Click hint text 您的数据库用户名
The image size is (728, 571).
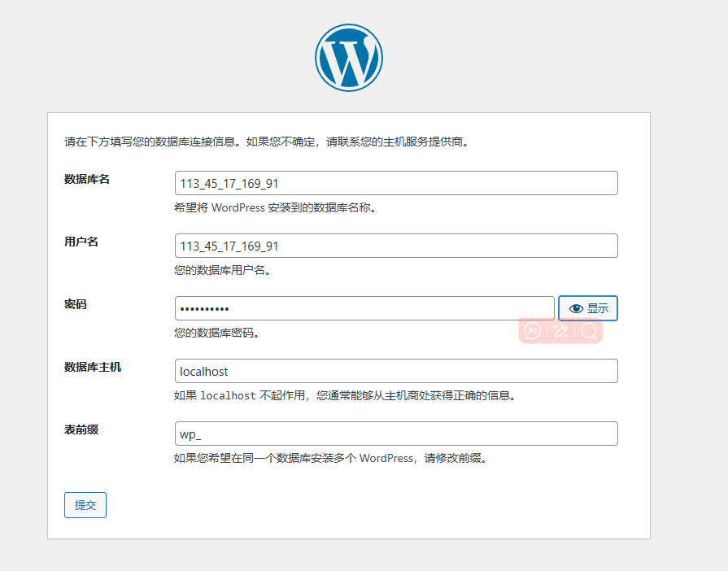222,270
